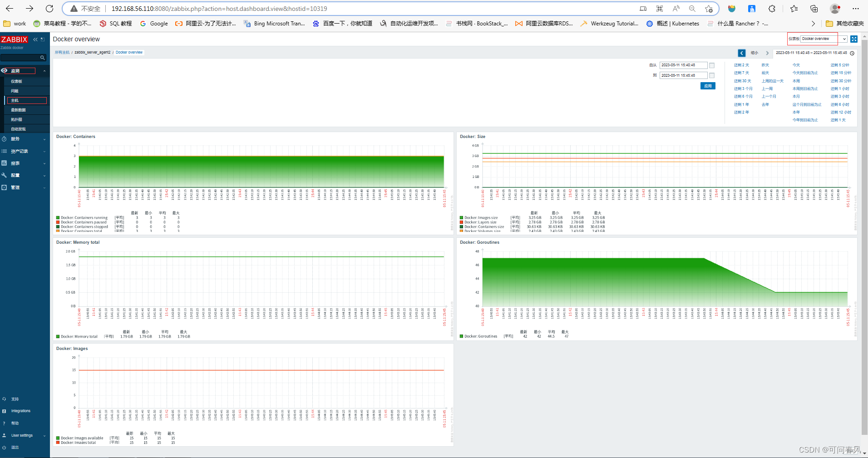Click the sidebar search magnifier icon
Viewport: 868px width, 458px height.
point(42,58)
